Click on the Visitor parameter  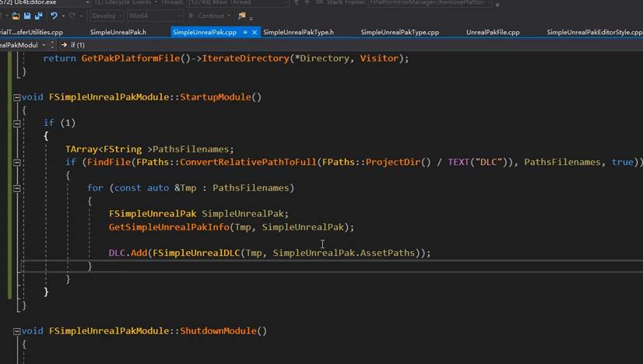tap(379, 58)
